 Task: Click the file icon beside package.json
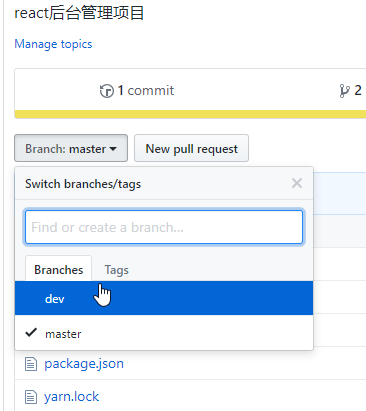pyautogui.click(x=31, y=364)
